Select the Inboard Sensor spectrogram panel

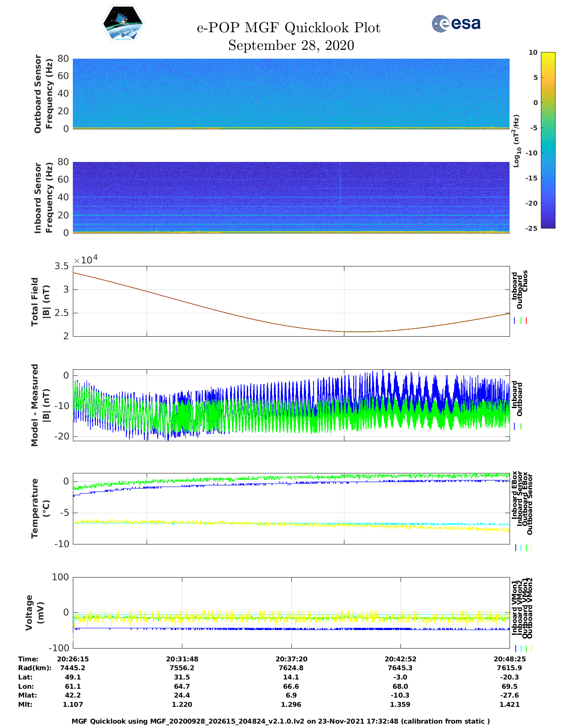point(291,197)
